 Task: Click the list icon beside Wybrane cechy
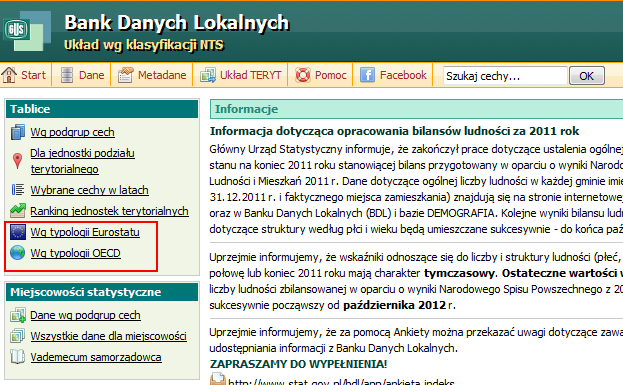pos(18,190)
